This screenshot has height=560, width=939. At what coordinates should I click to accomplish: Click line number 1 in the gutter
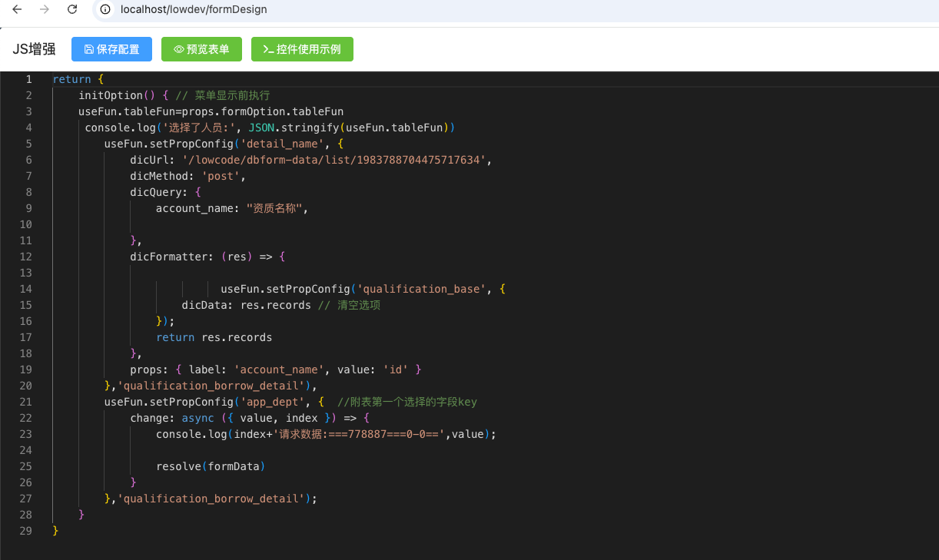[28, 79]
